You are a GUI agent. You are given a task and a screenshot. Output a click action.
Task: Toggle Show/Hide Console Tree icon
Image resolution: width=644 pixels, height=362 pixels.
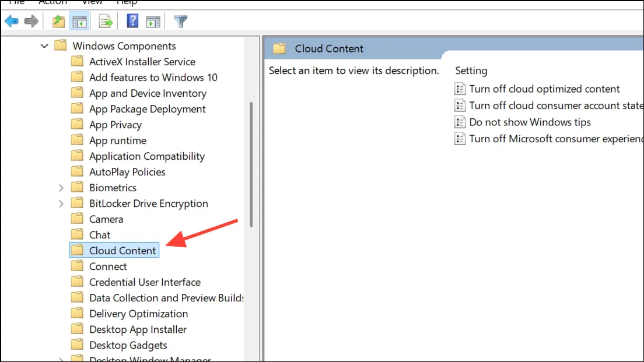79,22
